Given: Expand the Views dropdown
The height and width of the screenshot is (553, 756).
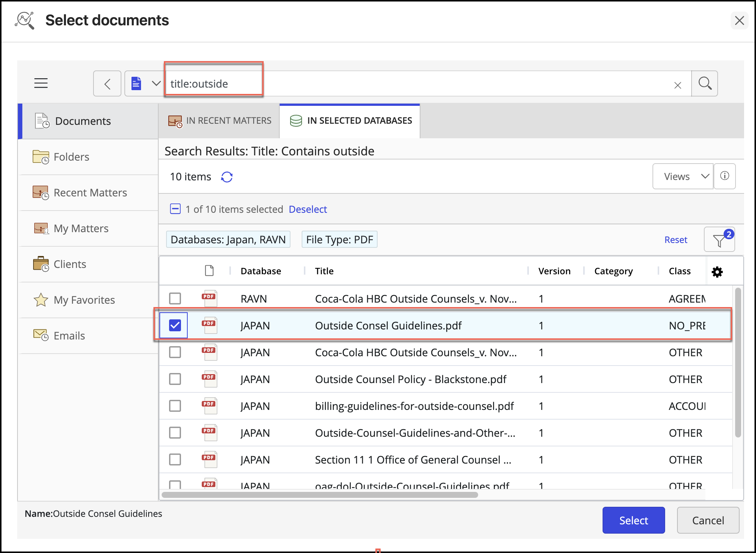Looking at the screenshot, I should [x=683, y=176].
